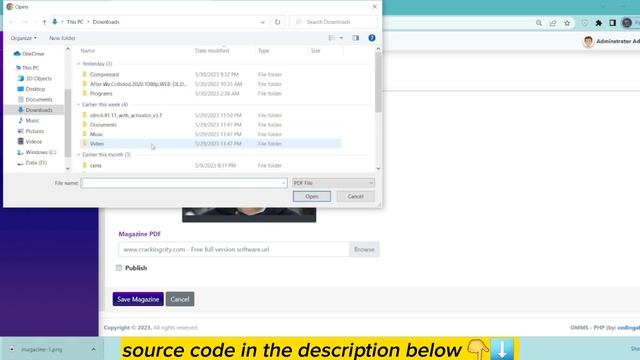The image size is (640, 360).
Task: Collapse the Earlier this month group
Action: pyautogui.click(x=78, y=155)
